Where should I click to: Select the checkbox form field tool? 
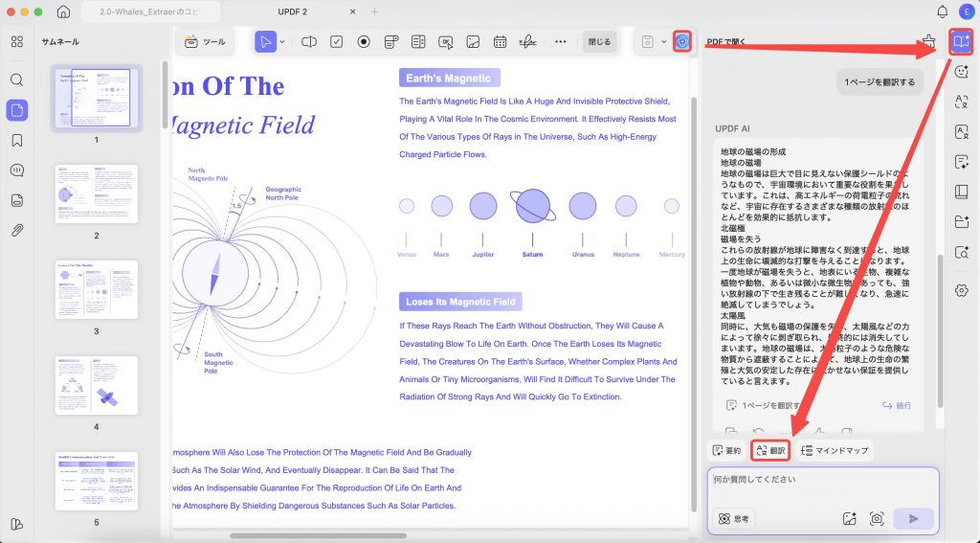336,42
